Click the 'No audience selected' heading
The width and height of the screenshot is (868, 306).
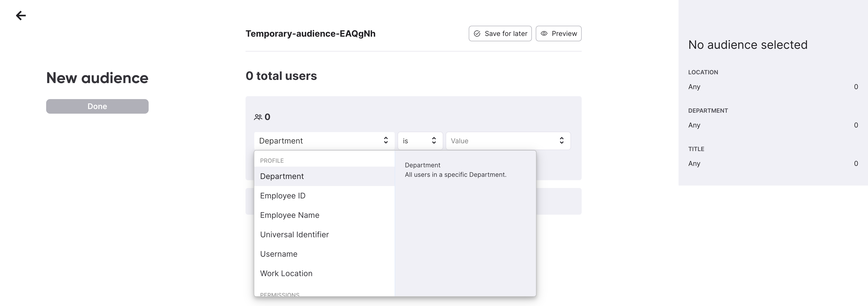(748, 44)
